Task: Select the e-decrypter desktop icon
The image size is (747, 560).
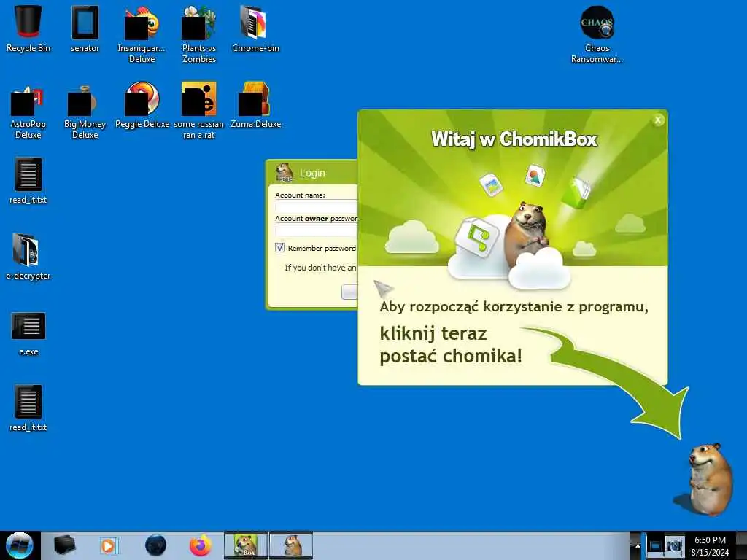Action: (28, 257)
